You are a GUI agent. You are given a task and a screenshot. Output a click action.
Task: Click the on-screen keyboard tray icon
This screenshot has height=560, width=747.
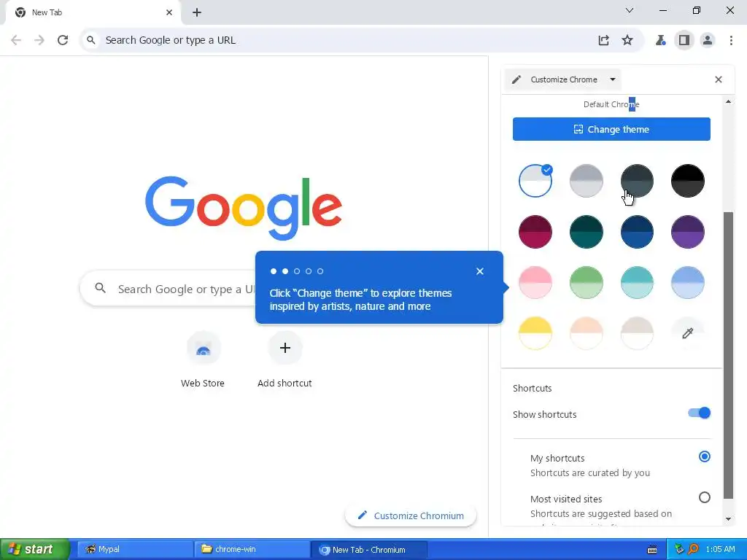coord(652,550)
